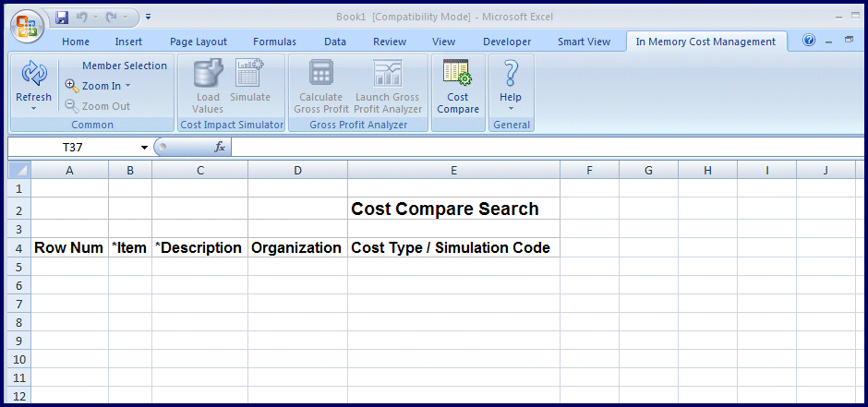Expand the Help dropdown arrow
This screenshot has width=868, height=407.
point(511,108)
